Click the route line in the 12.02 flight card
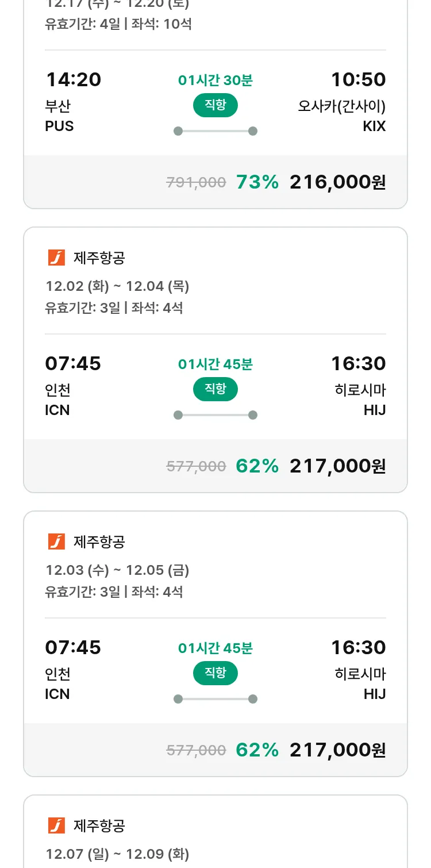 [x=215, y=415]
